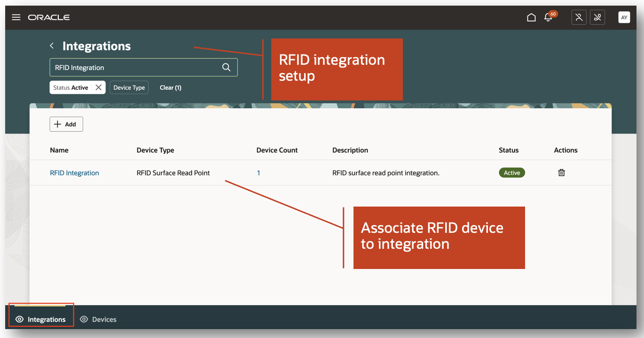Open the device count link 1
The image size is (644, 338).
coord(259,173)
